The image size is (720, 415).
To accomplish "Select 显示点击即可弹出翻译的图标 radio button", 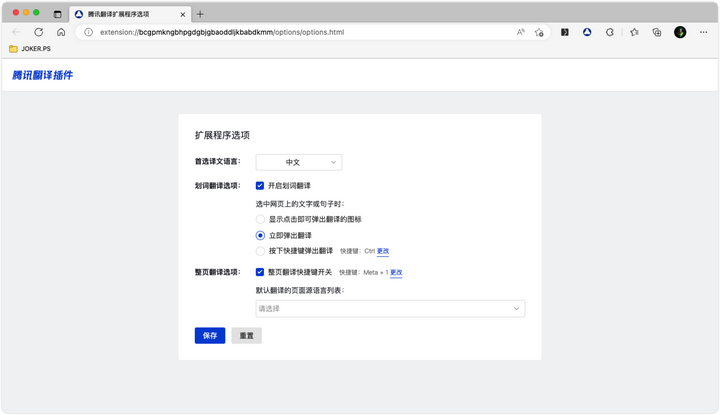I will pyautogui.click(x=260, y=219).
